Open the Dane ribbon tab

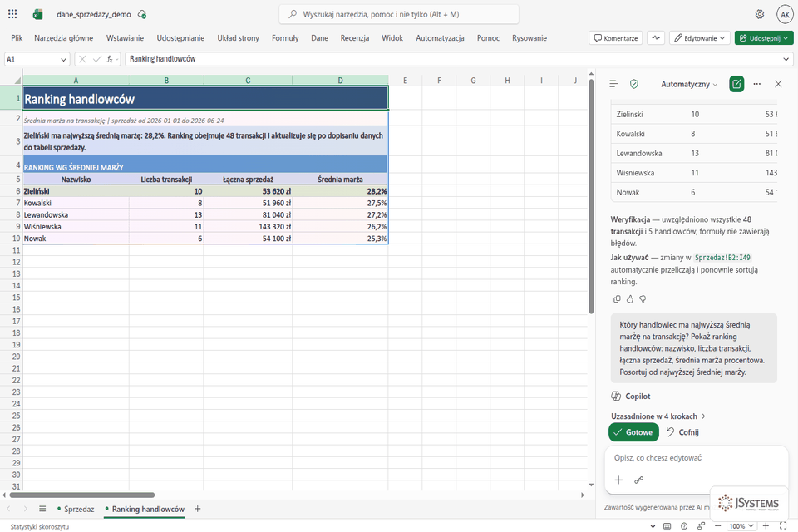(319, 38)
